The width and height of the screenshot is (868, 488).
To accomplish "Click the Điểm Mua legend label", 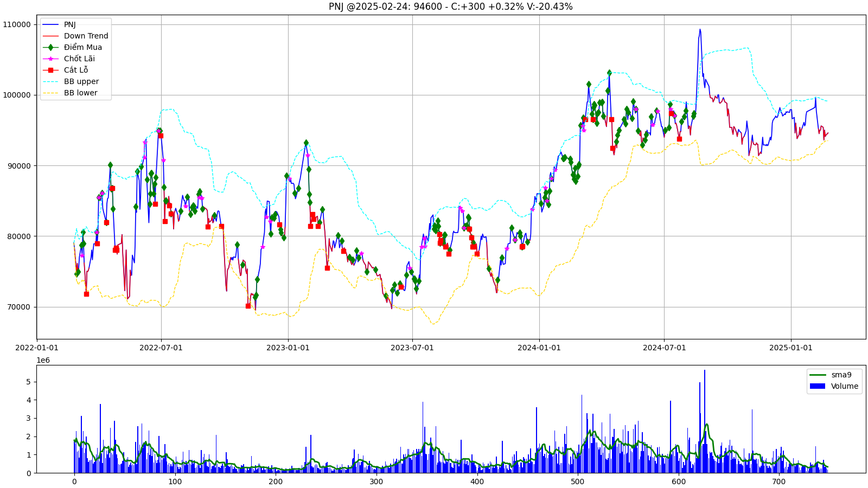I will (x=83, y=47).
